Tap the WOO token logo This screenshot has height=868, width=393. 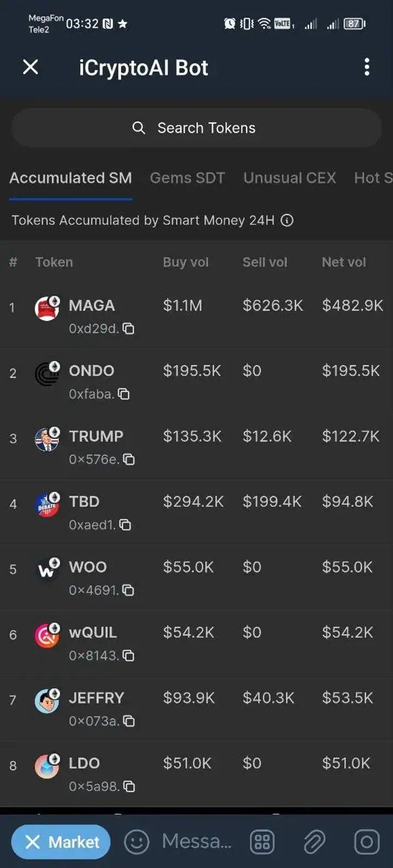pyautogui.click(x=47, y=570)
